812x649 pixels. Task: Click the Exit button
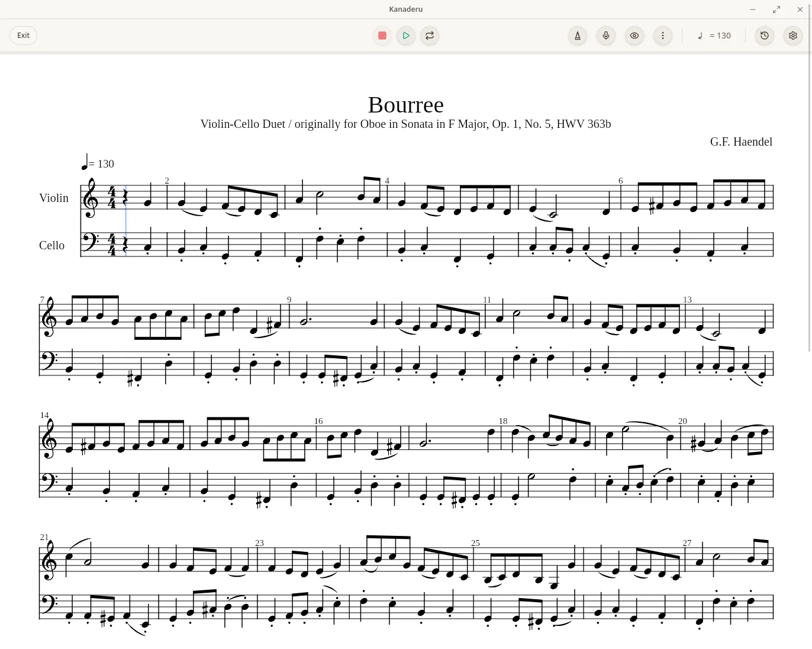(24, 36)
